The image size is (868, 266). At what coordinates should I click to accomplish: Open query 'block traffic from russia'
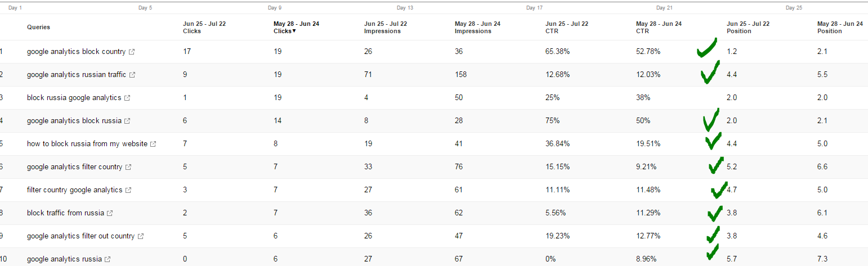pyautogui.click(x=65, y=213)
